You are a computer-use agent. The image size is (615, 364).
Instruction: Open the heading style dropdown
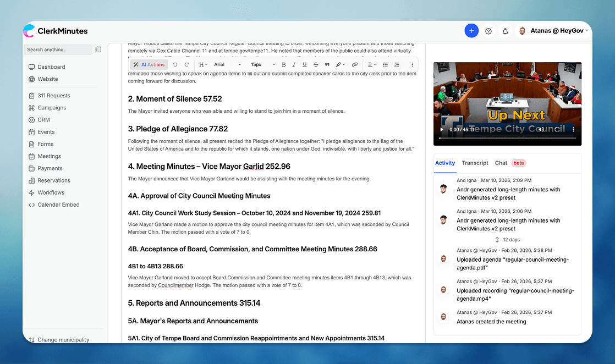pyautogui.click(x=203, y=65)
